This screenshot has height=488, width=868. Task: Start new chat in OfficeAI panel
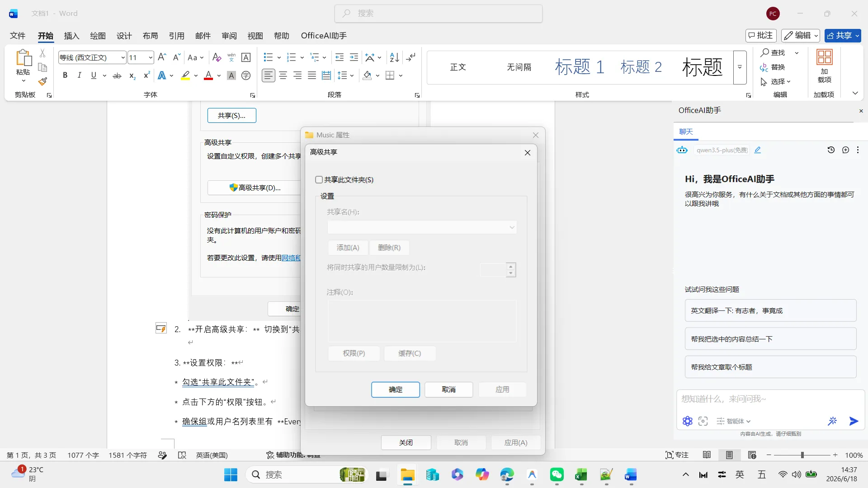[x=845, y=150]
